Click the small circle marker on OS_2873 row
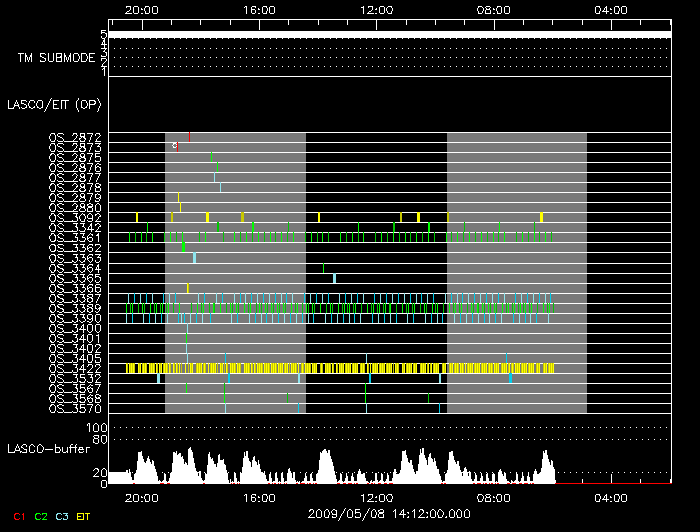Image resolution: width=700 pixels, height=532 pixels. click(174, 146)
